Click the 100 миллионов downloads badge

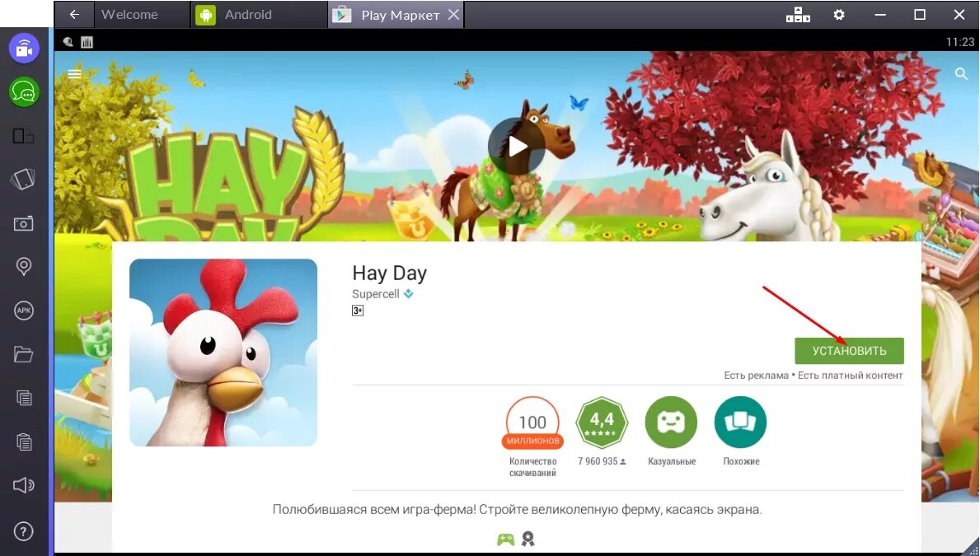tap(532, 423)
